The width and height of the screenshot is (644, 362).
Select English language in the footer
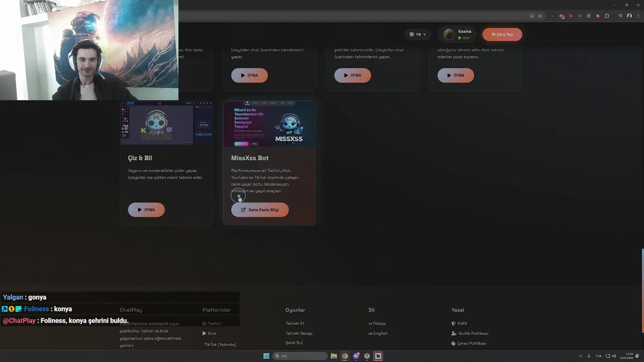click(378, 333)
